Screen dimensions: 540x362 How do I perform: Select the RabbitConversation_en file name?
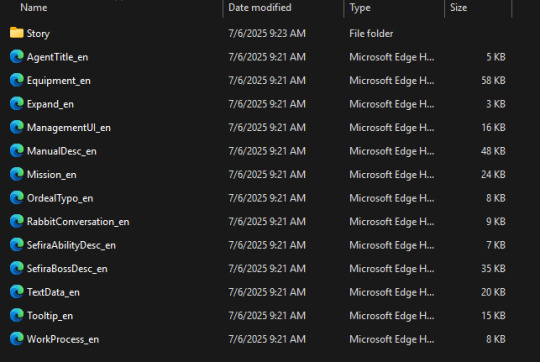click(x=78, y=221)
